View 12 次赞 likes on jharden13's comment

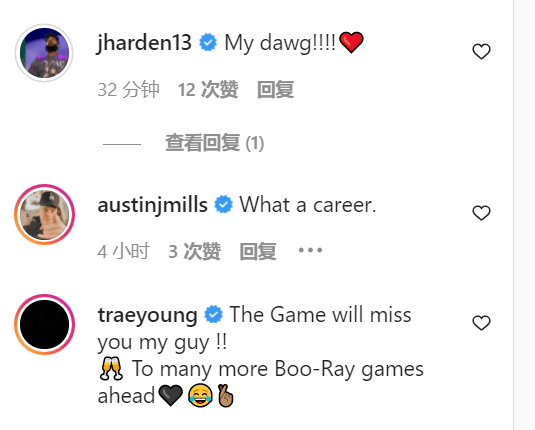(x=208, y=89)
